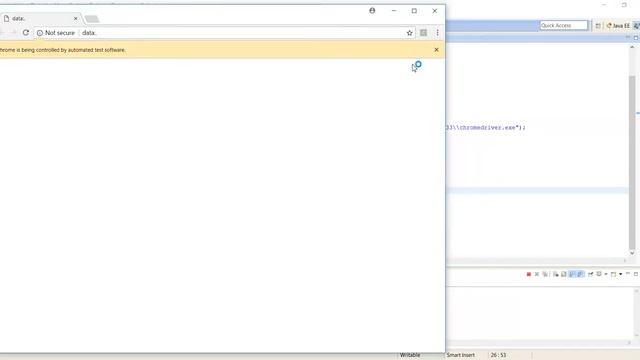Remove all terminated launches in the Console
This screenshot has height=360, width=640.
(545, 274)
